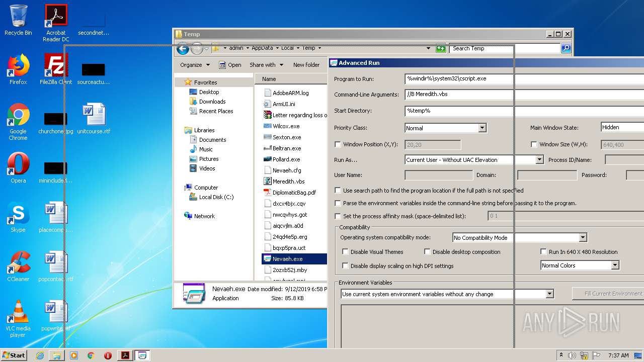Click New folder in the Explorer toolbar

pyautogui.click(x=306, y=65)
